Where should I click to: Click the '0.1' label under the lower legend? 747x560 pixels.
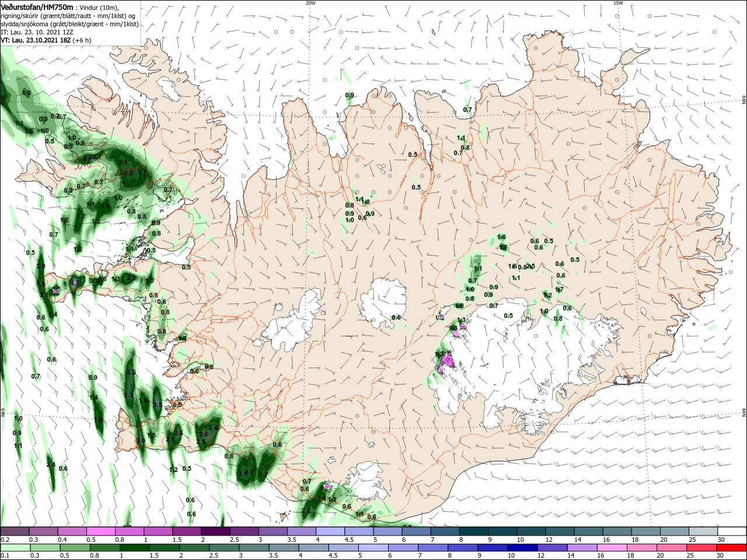tap(5, 556)
